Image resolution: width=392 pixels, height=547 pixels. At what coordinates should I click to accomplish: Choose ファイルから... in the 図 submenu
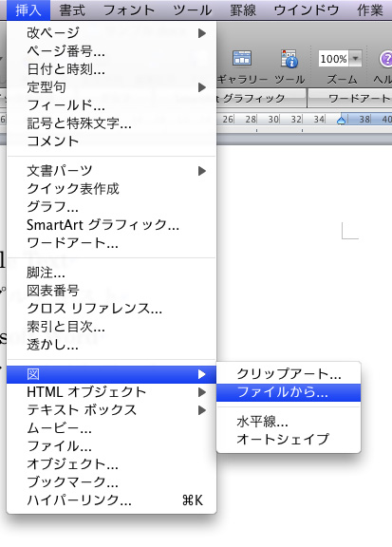[289, 392]
